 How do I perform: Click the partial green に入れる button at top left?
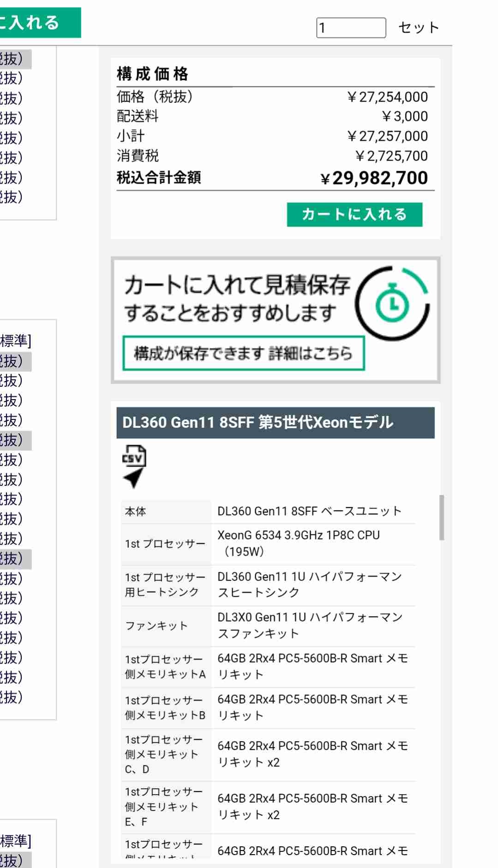(39, 23)
